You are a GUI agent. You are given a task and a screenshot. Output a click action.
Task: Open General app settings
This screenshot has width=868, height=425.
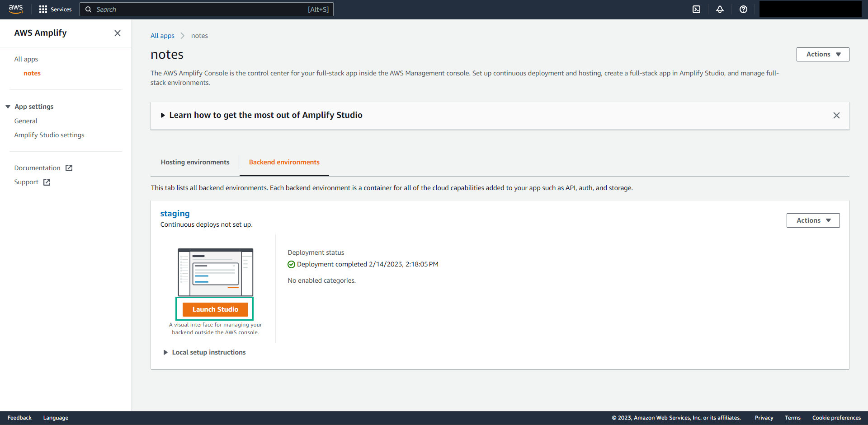26,121
